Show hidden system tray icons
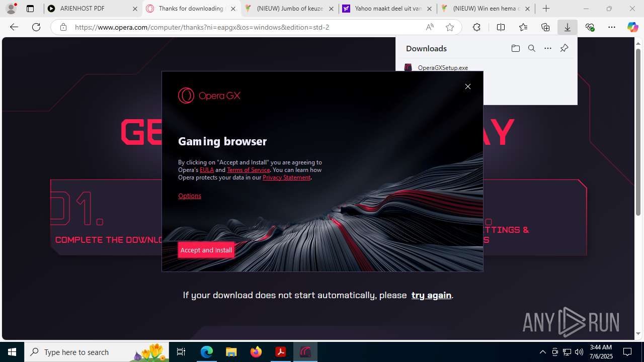644x362 pixels. (x=542, y=352)
